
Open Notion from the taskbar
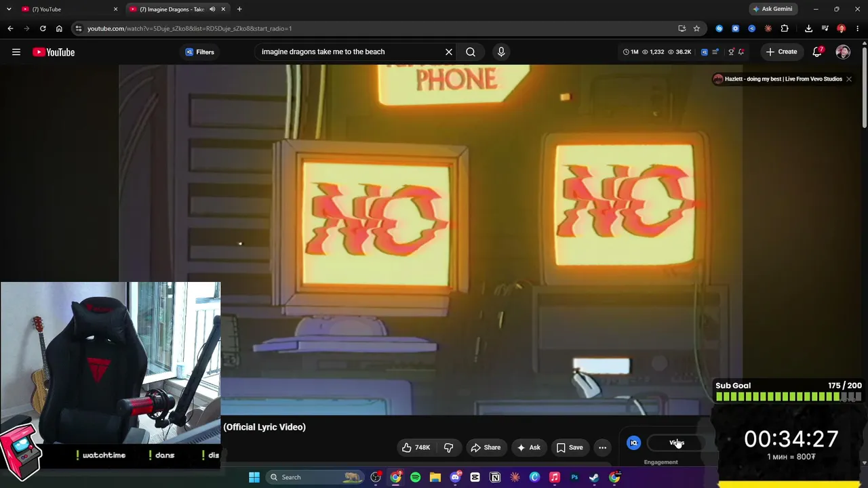[495, 477]
